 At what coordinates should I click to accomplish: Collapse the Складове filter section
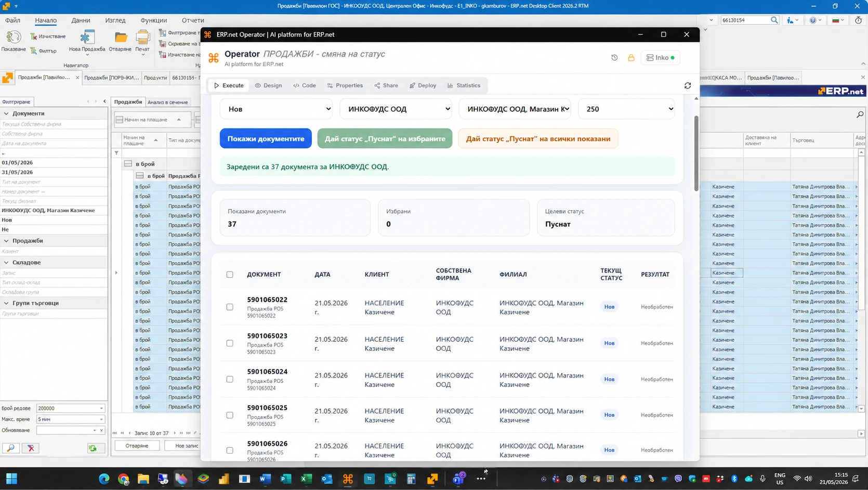tap(6, 263)
